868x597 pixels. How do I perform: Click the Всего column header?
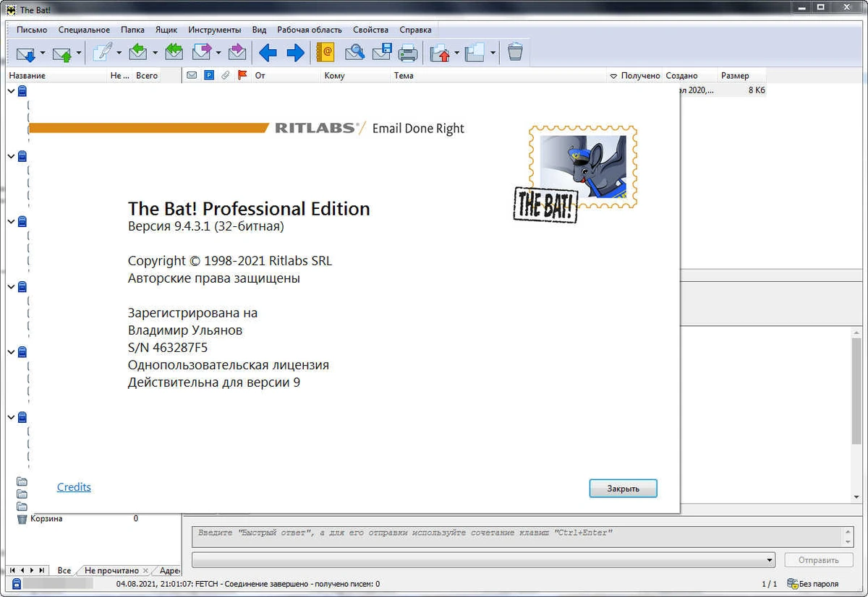[147, 75]
